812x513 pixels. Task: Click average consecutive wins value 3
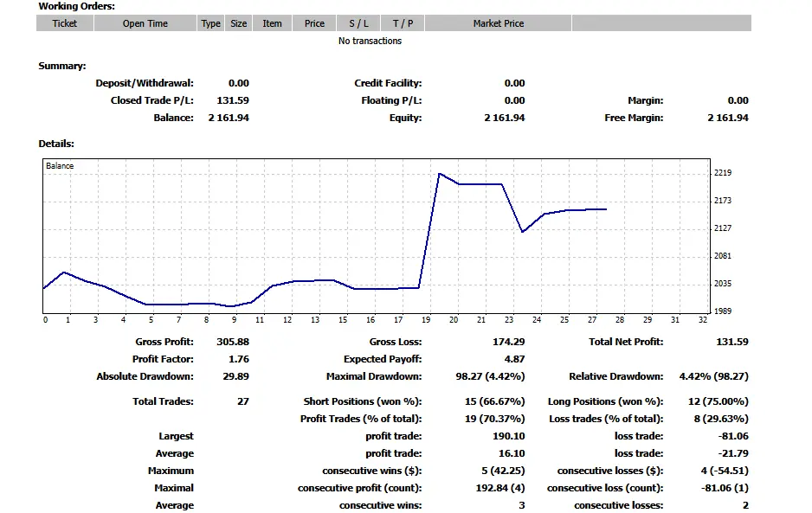(521, 505)
